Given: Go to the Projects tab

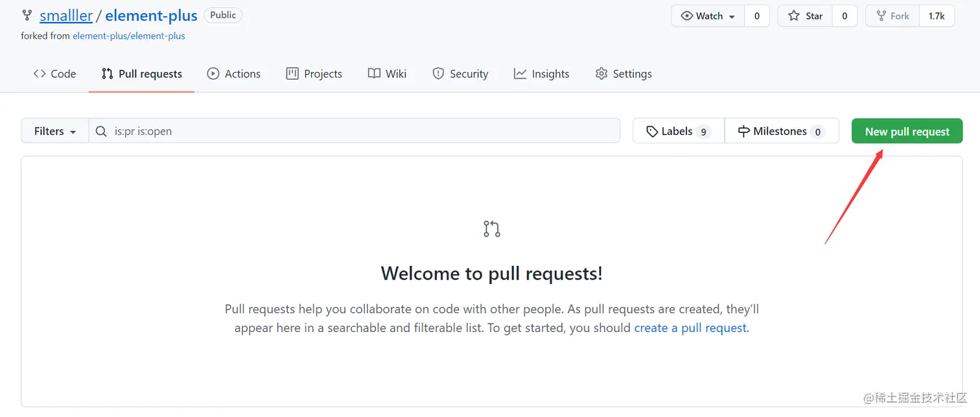Looking at the screenshot, I should pos(314,74).
